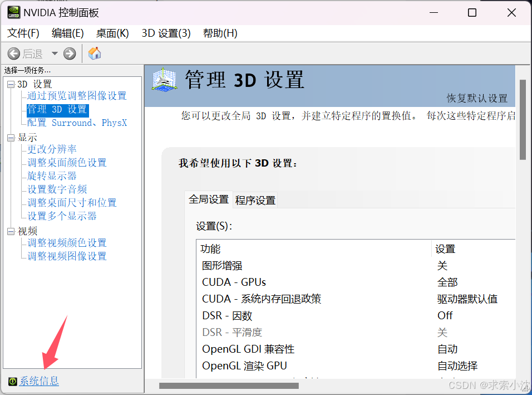Open the 3D 设置(3) menu

166,33
